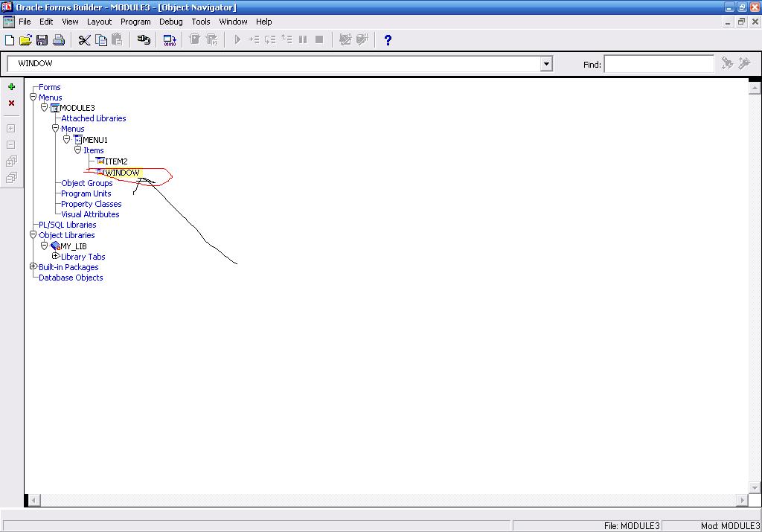The height and width of the screenshot is (532, 762).
Task: Click the red X Delete icon
Action: point(11,103)
